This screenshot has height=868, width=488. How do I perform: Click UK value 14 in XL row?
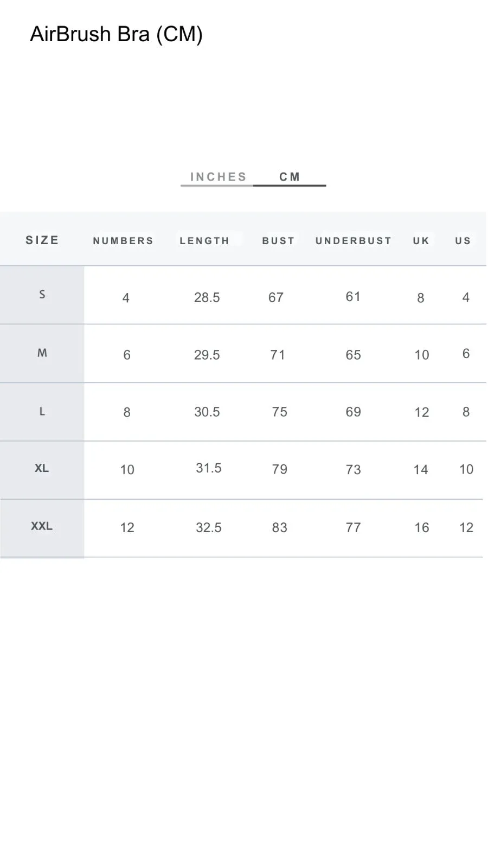click(x=421, y=469)
